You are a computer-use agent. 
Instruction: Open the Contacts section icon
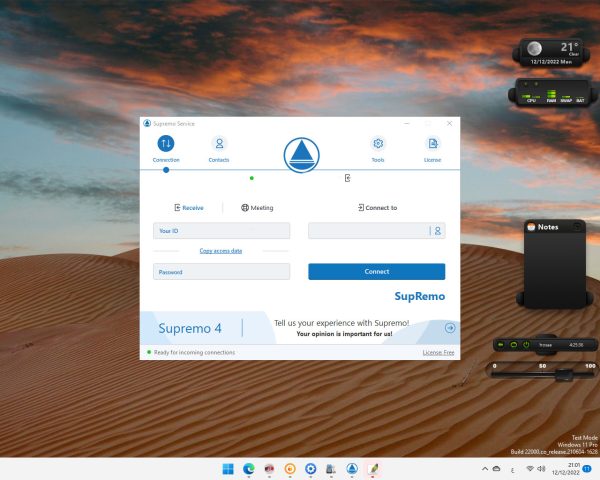click(219, 144)
